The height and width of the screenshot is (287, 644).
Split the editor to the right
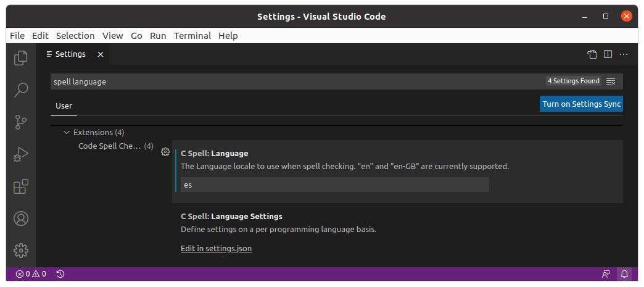[x=608, y=54]
